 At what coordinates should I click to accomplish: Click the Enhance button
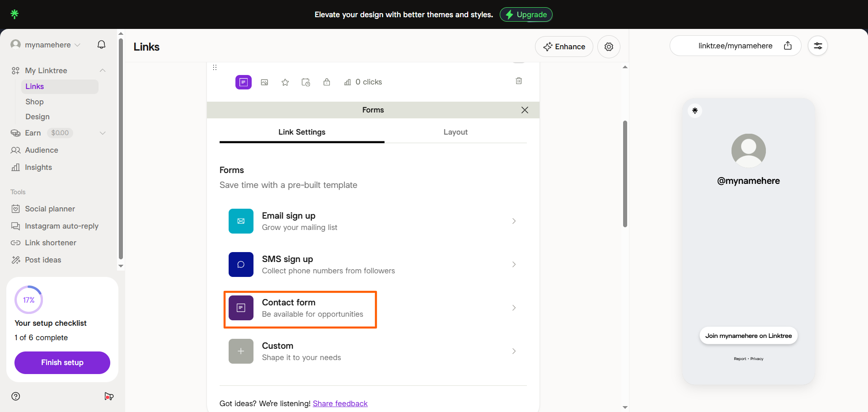564,47
